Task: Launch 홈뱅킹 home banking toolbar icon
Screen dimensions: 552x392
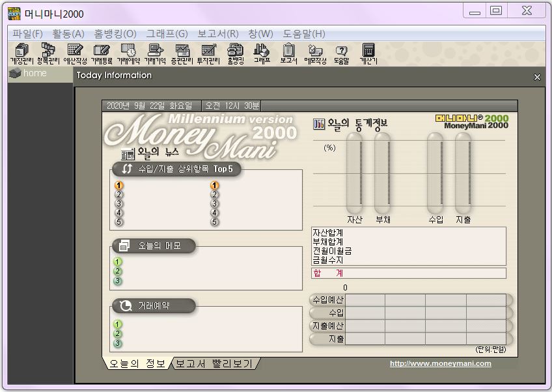Action: [x=236, y=54]
